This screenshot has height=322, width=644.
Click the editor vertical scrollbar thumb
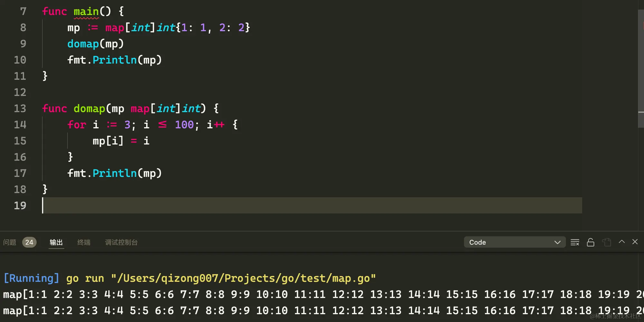tap(641, 68)
